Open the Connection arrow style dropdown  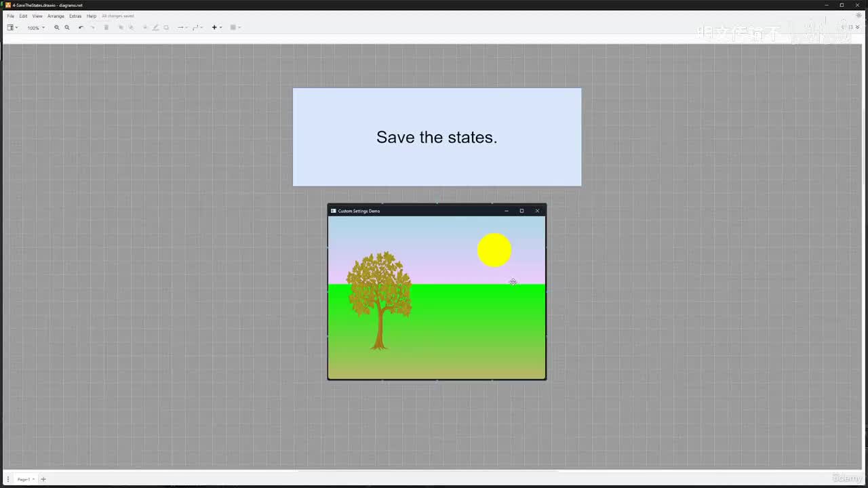point(182,28)
